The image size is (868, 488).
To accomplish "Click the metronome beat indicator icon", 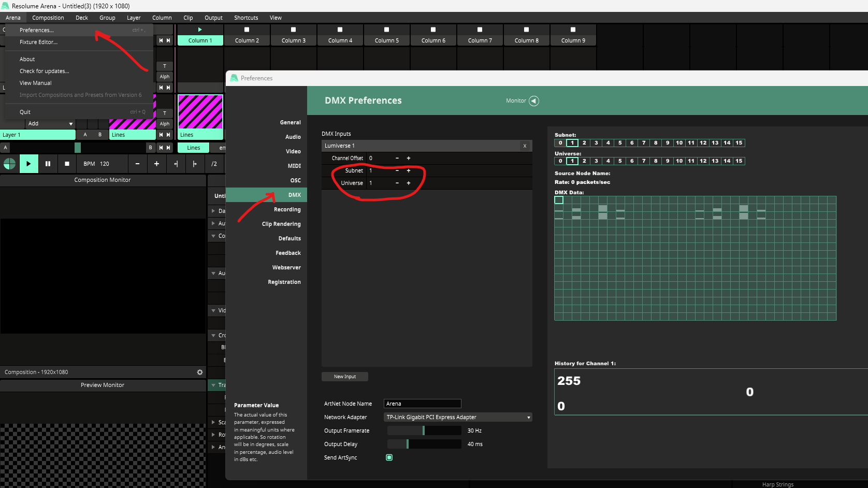I will tap(9, 164).
